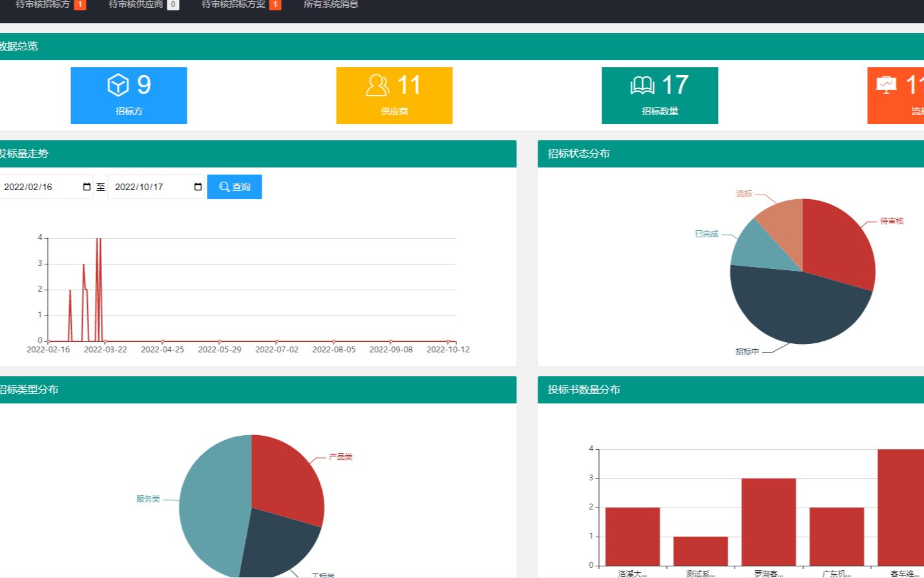Image resolution: width=924 pixels, height=578 pixels.
Task: Open the 待审核招标方 tab
Action: pos(50,5)
